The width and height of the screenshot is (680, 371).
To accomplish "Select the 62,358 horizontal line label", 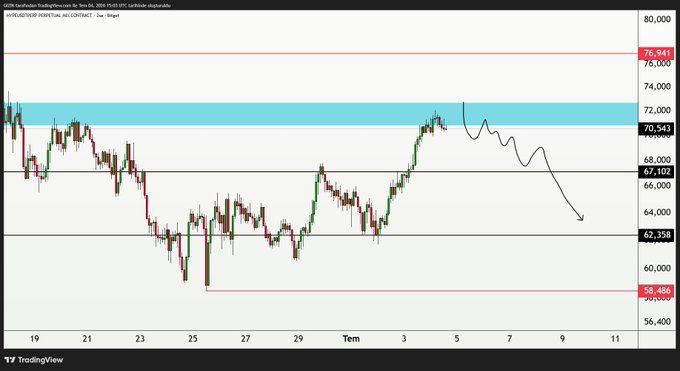I will (657, 235).
